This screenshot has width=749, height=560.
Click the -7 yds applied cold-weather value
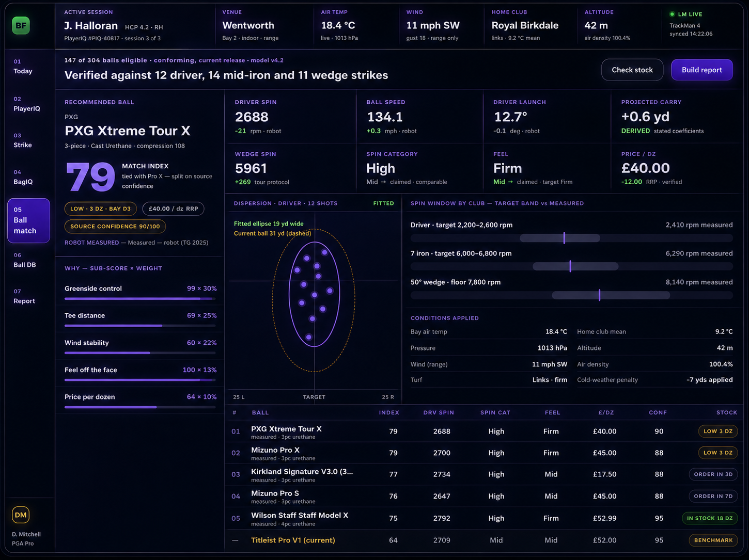pos(709,380)
